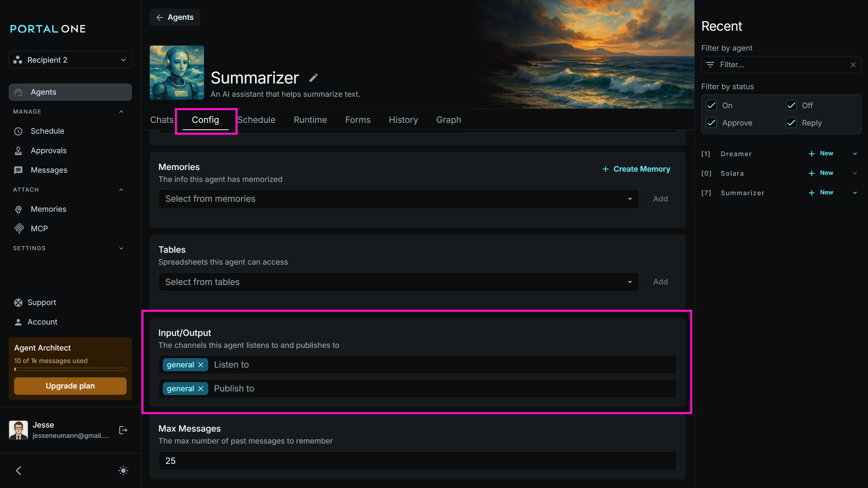Uncheck the Approve status filter
Screen dimensions: 868x488
[711, 123]
